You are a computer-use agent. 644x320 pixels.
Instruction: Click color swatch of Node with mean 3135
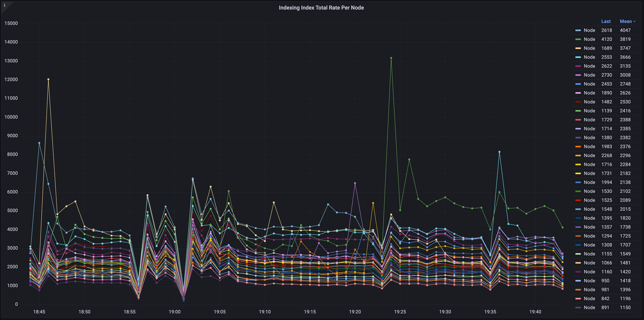click(578, 66)
